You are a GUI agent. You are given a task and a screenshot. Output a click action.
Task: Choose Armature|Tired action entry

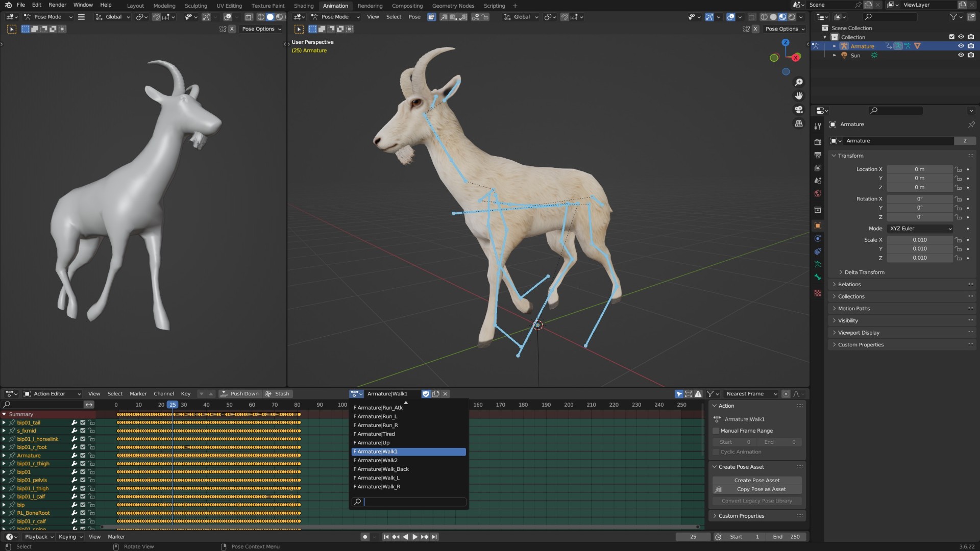[x=408, y=434]
